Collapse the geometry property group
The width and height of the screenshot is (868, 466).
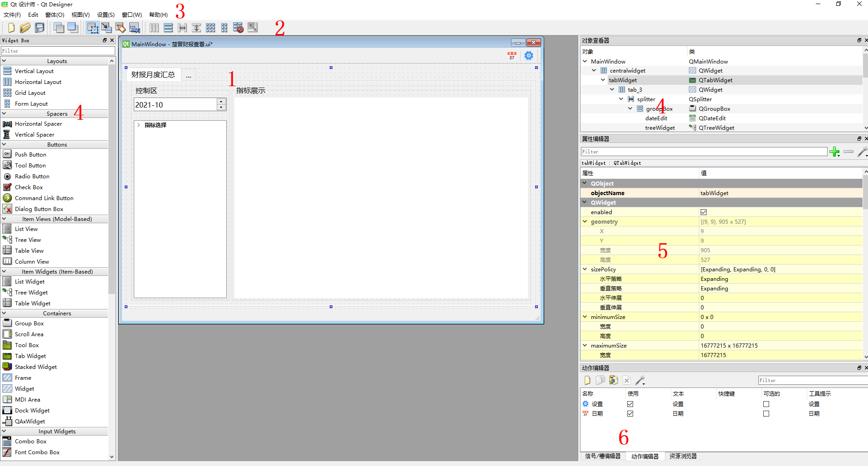[x=585, y=221]
